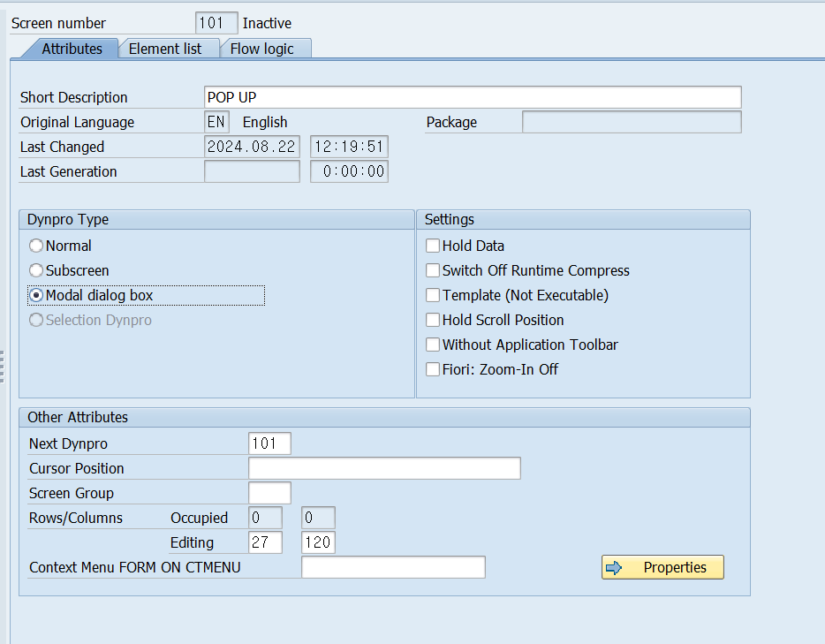Toggle Fiori: Zoom-In Off checkbox
825x644 pixels.
433,369
